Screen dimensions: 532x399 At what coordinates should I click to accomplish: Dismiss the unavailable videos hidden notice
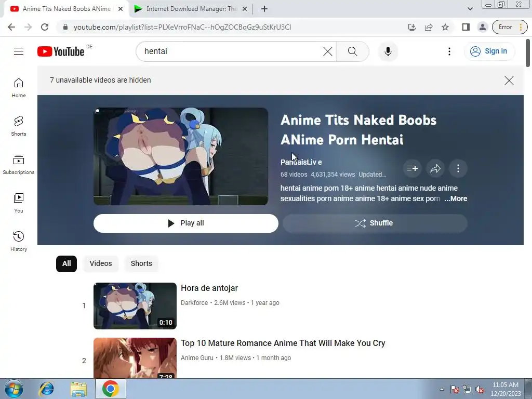click(509, 81)
